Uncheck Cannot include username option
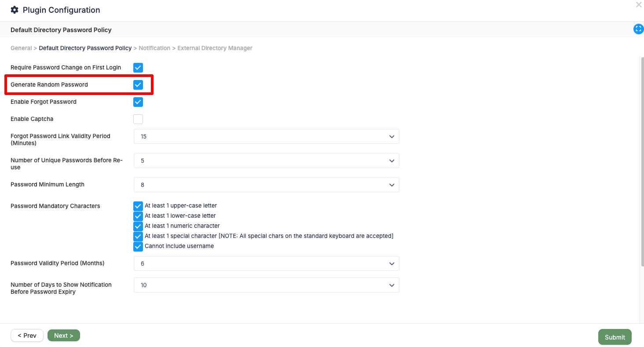 [x=138, y=246]
